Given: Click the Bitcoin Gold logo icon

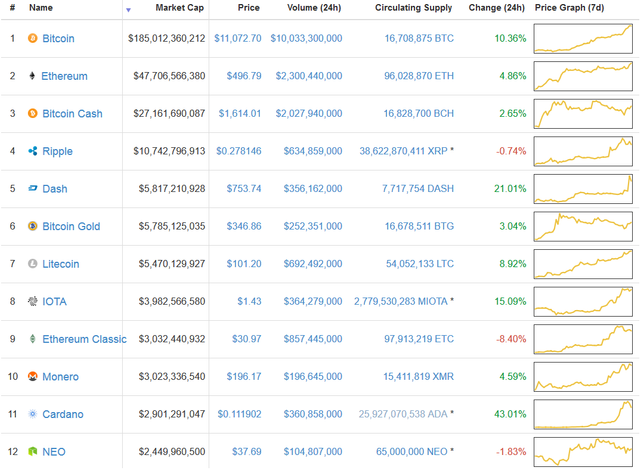Looking at the screenshot, I should point(33,226).
